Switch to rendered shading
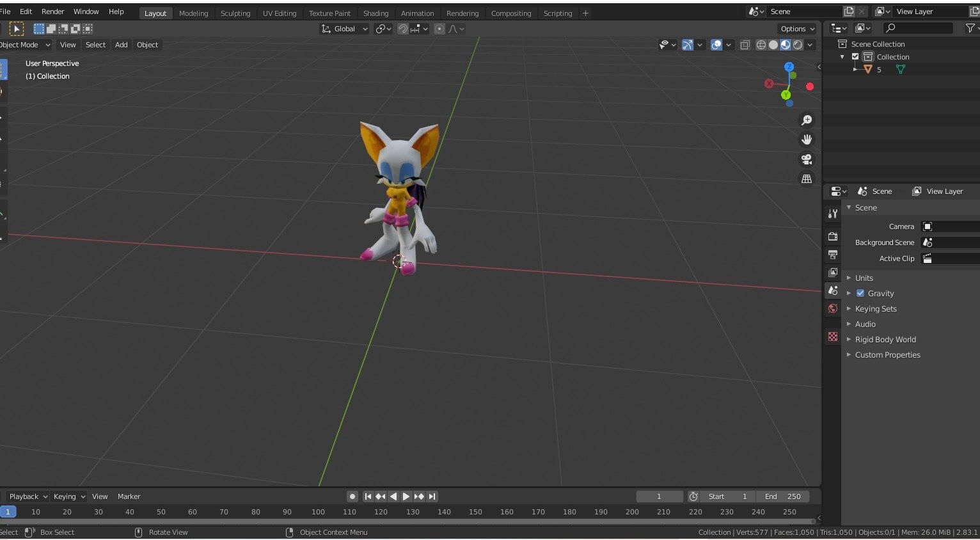This screenshot has width=980, height=540. click(798, 45)
